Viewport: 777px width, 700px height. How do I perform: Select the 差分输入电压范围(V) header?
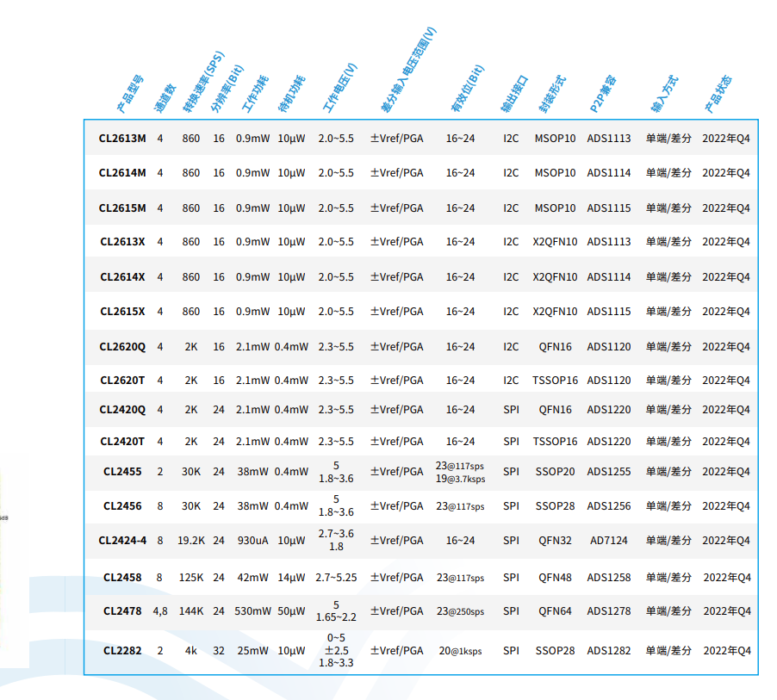click(x=408, y=70)
